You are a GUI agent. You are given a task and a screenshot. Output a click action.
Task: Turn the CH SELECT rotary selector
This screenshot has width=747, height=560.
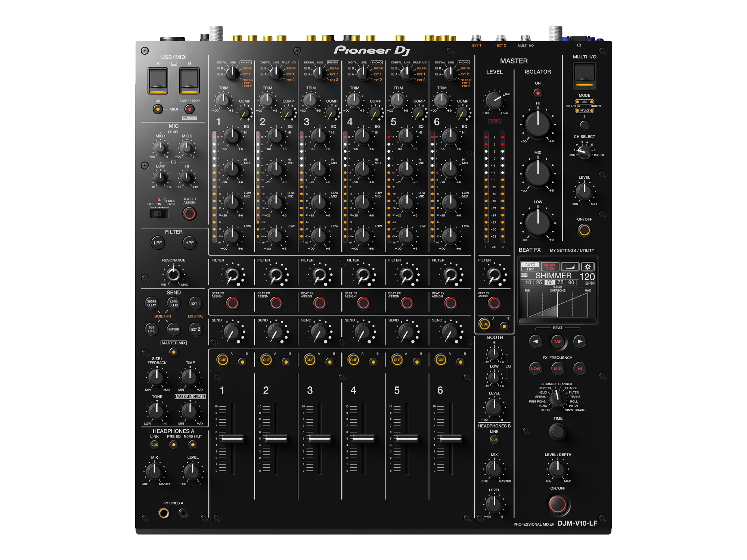(584, 152)
